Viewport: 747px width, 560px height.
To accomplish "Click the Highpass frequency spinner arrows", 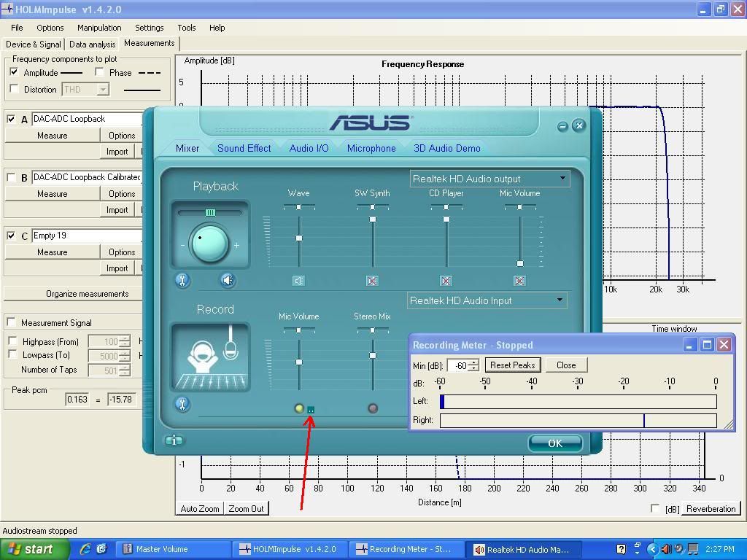I will [124, 341].
